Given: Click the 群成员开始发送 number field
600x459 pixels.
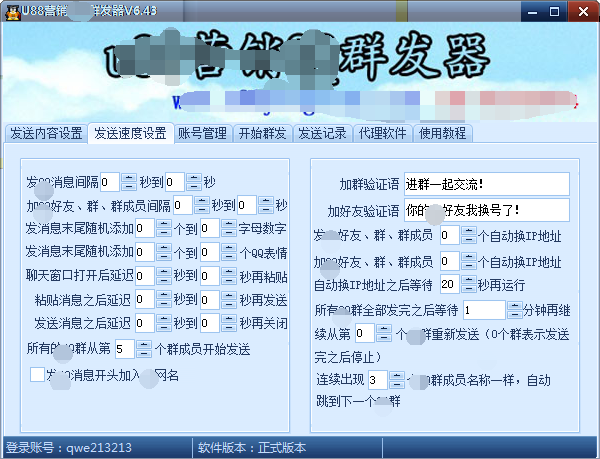Looking at the screenshot, I should pyautogui.click(x=125, y=349).
